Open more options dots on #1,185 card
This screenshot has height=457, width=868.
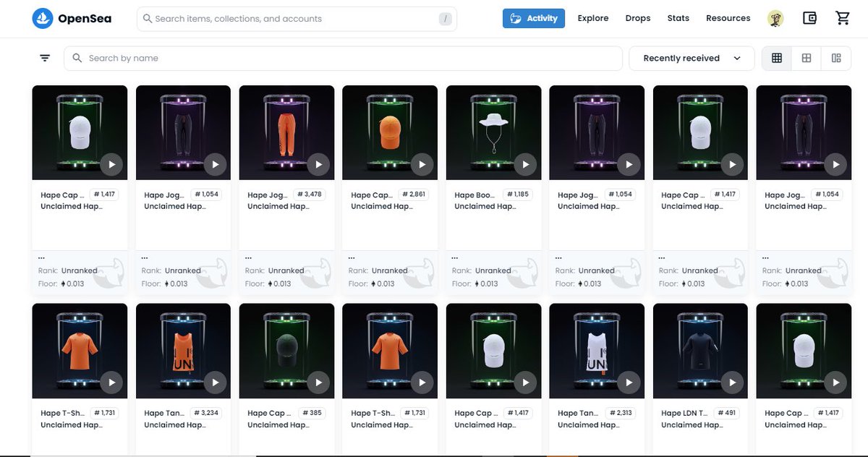456,257
